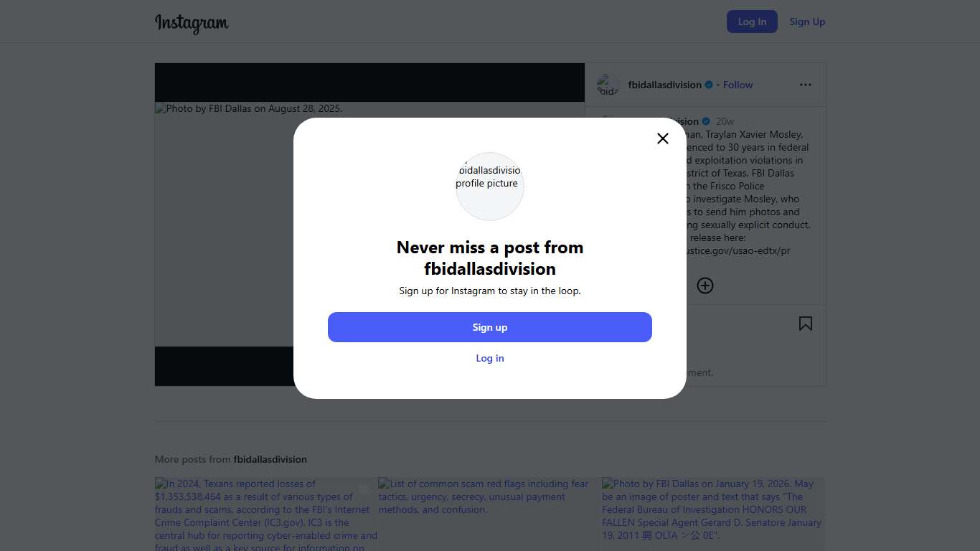The image size is (980, 551).
Task: Follow the fbidallasdivision account
Action: 738,85
